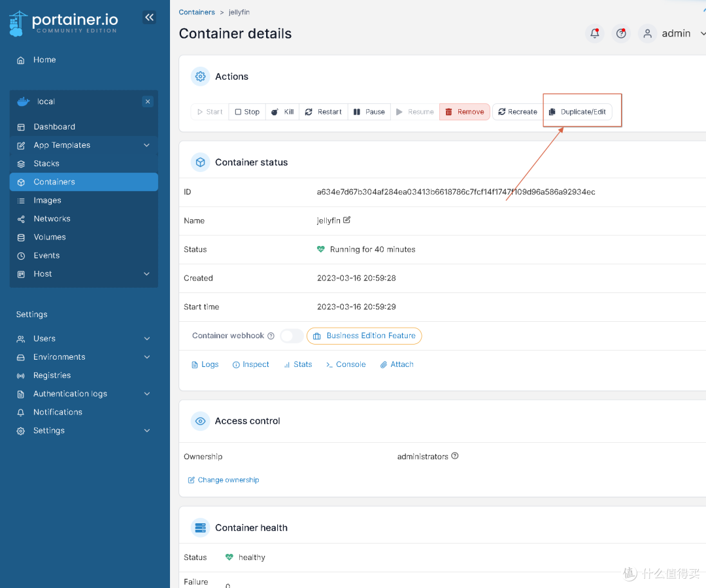Go to Images in the sidebar
Screen dimensions: 706x588
47,200
